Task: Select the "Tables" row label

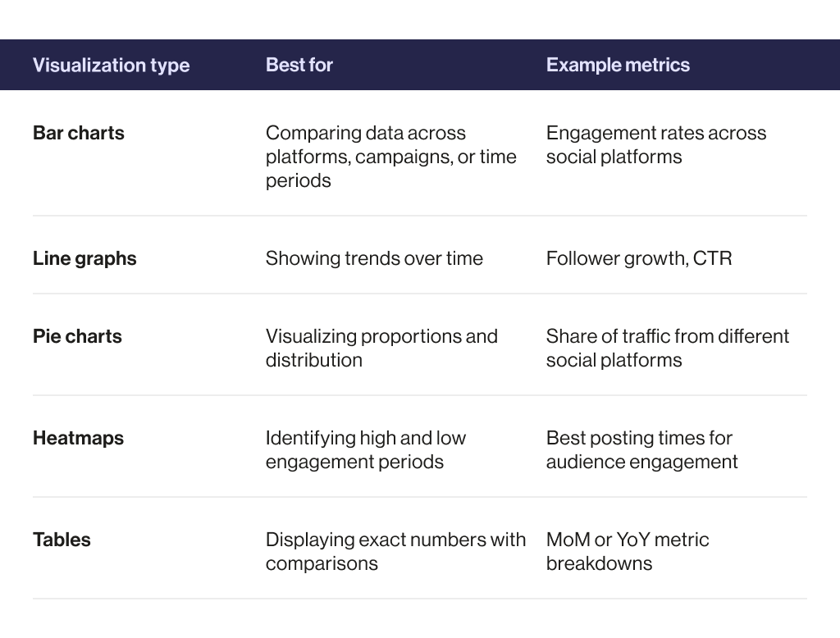Action: pos(62,540)
